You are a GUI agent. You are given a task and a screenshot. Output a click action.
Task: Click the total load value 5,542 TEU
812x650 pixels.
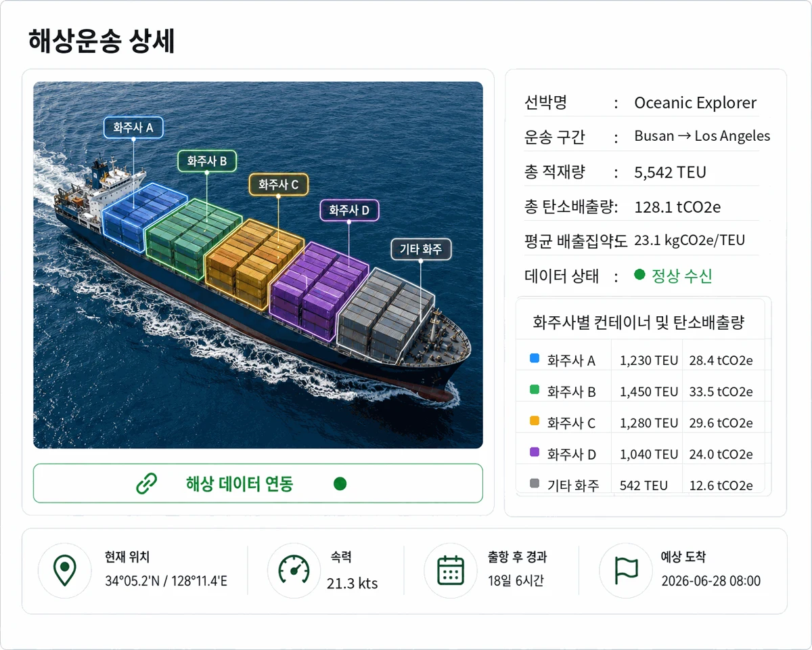(x=670, y=172)
